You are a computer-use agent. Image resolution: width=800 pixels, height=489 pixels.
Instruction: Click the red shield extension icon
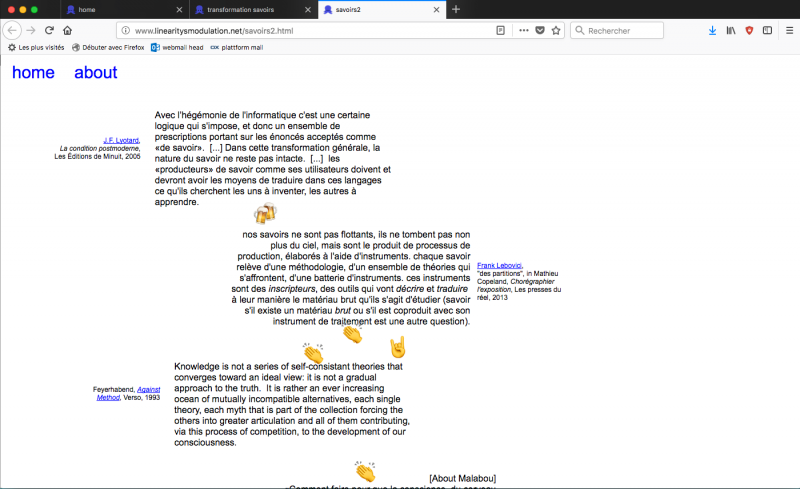pyautogui.click(x=749, y=31)
